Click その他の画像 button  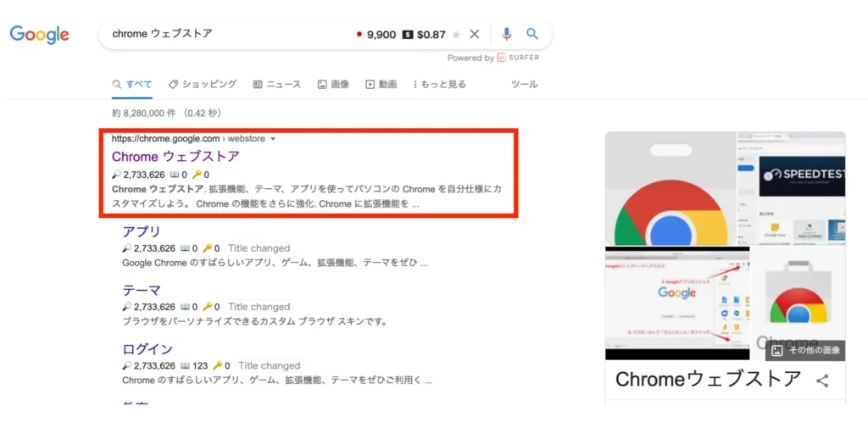805,351
